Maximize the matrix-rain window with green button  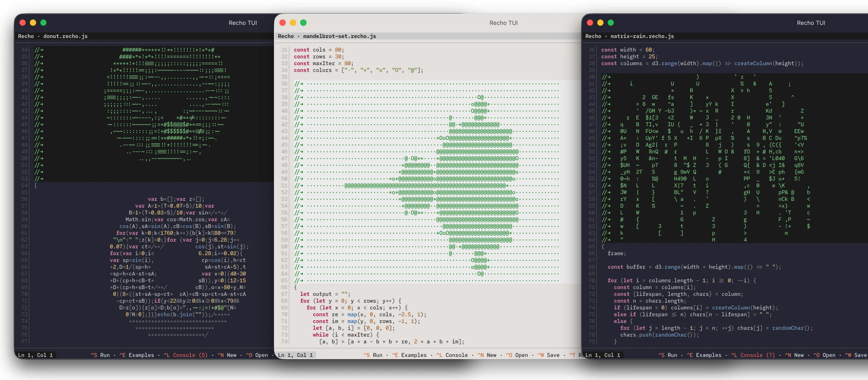tap(611, 23)
